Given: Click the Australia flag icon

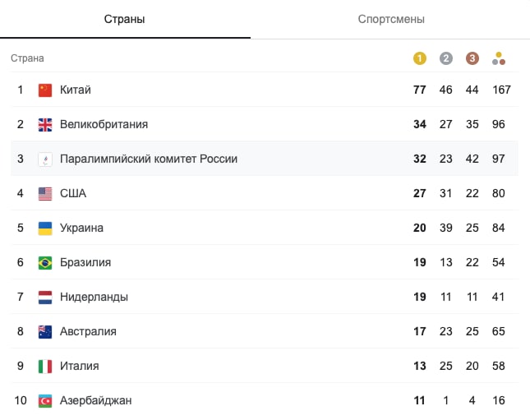Looking at the screenshot, I should point(45,332).
